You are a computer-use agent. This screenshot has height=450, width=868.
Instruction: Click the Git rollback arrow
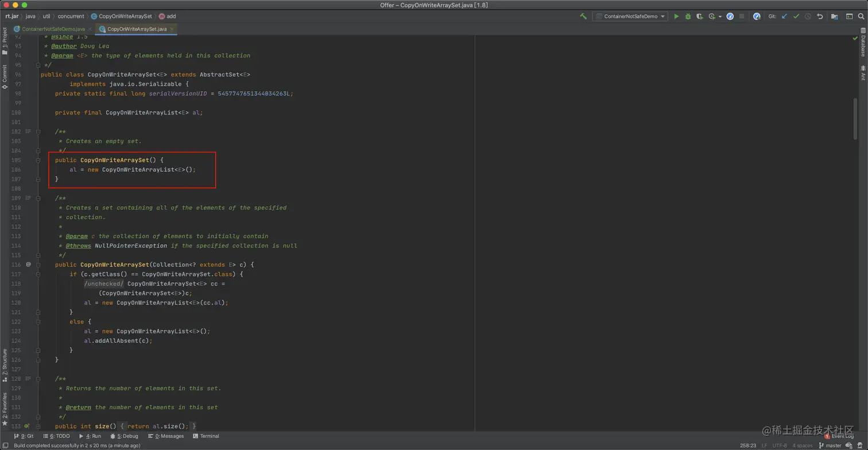820,17
